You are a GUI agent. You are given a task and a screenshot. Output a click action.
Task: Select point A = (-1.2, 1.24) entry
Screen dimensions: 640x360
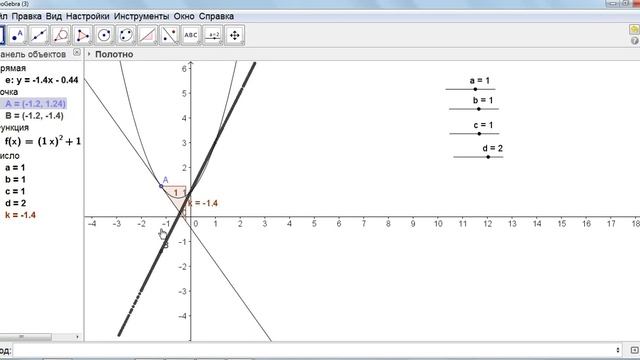pyautogui.click(x=35, y=104)
